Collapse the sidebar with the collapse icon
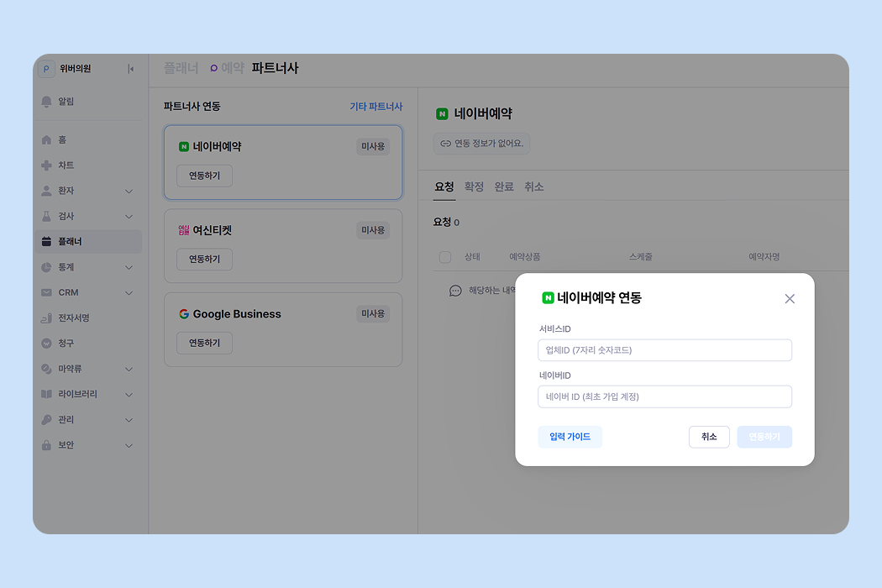882x588 pixels. point(130,69)
